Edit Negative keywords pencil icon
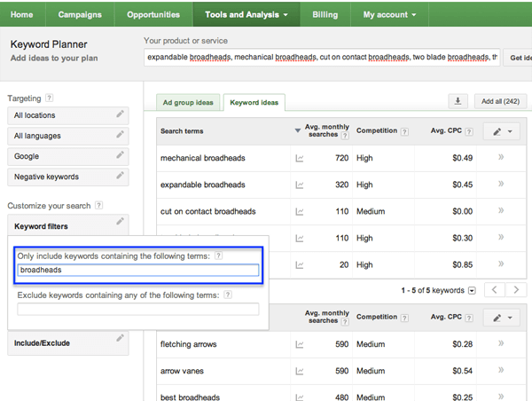 [x=120, y=176]
